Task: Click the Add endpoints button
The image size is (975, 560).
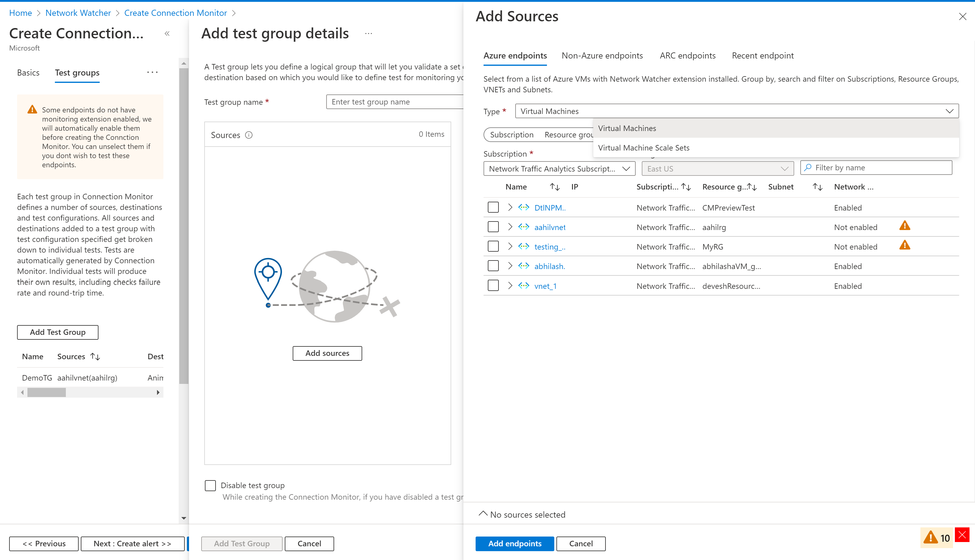Action: tap(514, 543)
